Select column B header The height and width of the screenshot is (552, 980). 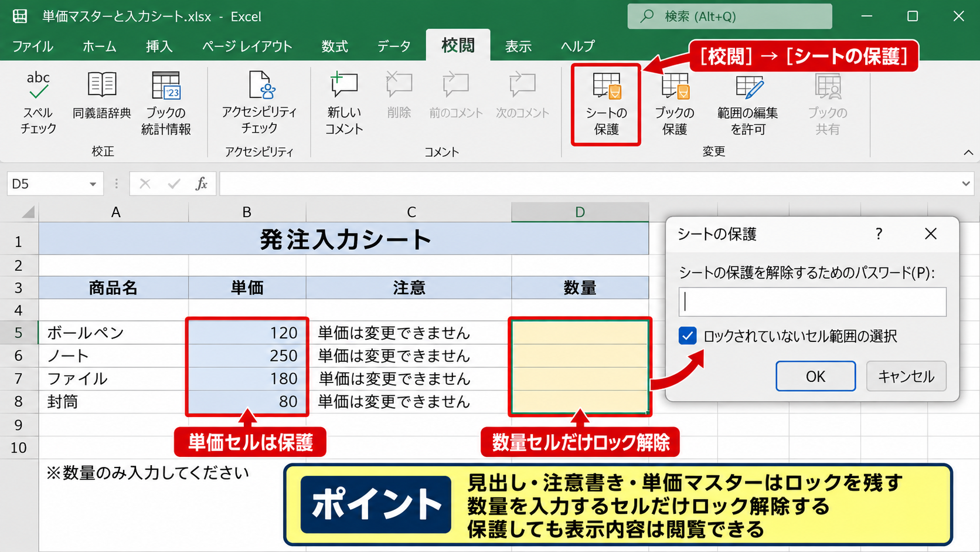247,212
